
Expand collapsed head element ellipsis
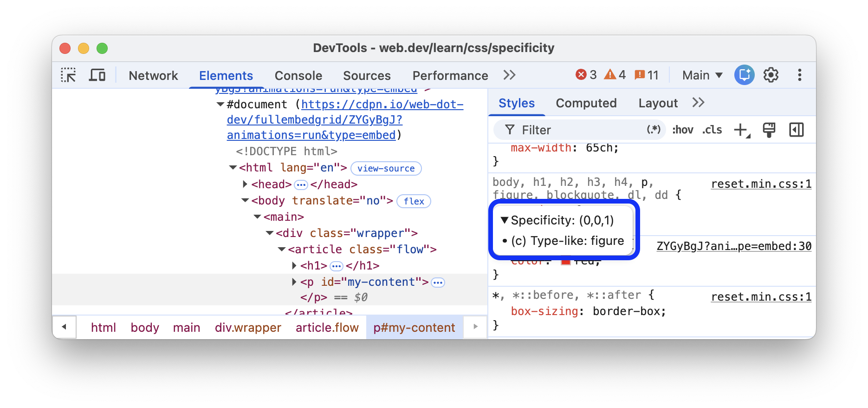click(x=301, y=185)
